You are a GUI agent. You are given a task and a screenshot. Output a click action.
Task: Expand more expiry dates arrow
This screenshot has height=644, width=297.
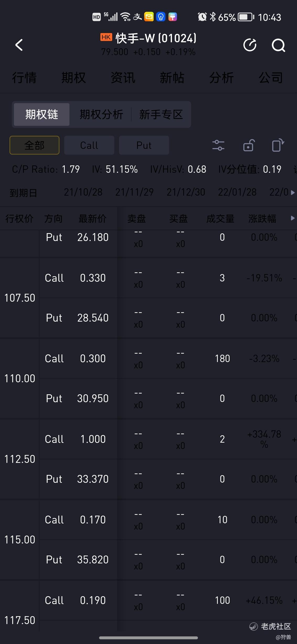(x=293, y=192)
